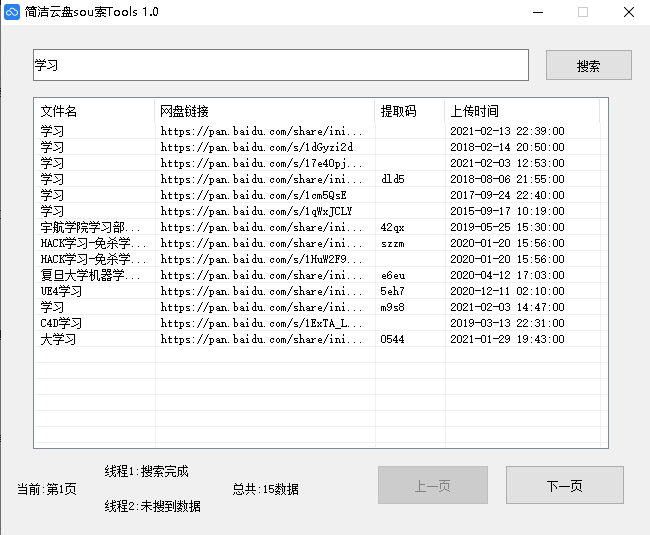Click link https://pan.baidu.com/s/1HuW2F9...

tap(261, 259)
